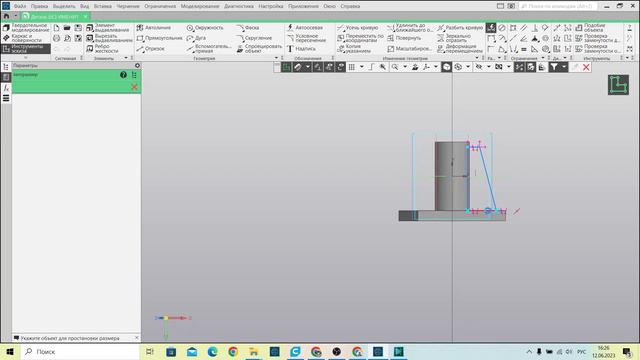Expand the Геометрия panel arrow
Viewport: 640px width, 360px height.
276,58
